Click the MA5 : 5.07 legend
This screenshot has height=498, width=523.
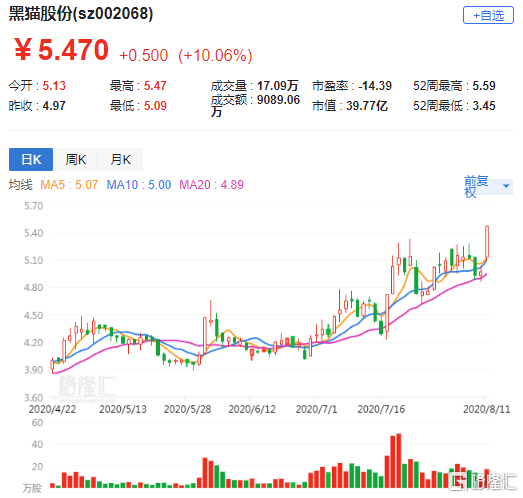(69, 184)
